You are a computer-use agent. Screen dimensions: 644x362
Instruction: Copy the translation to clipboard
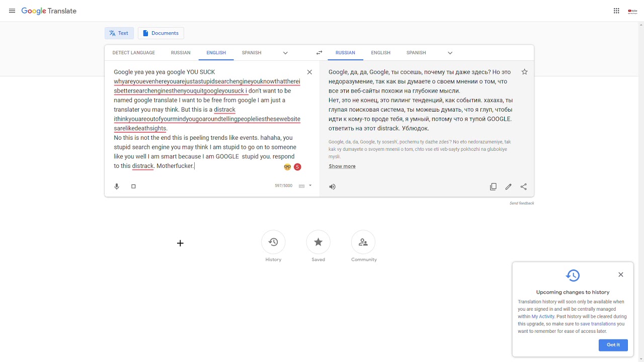493,187
